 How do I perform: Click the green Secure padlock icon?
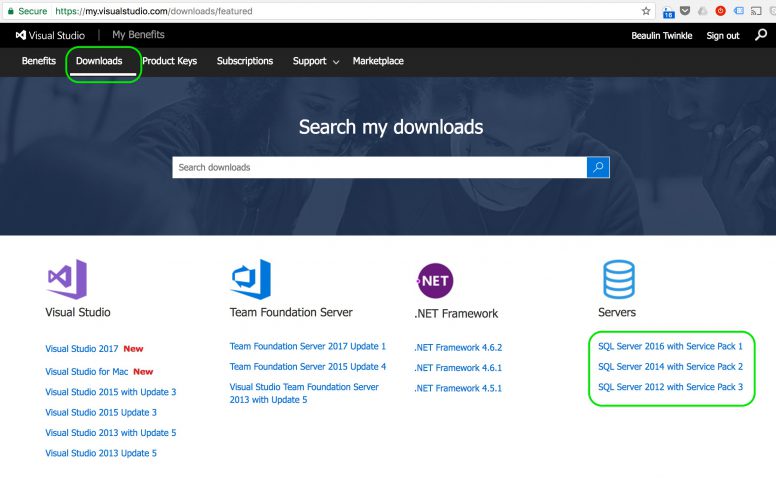coord(10,11)
